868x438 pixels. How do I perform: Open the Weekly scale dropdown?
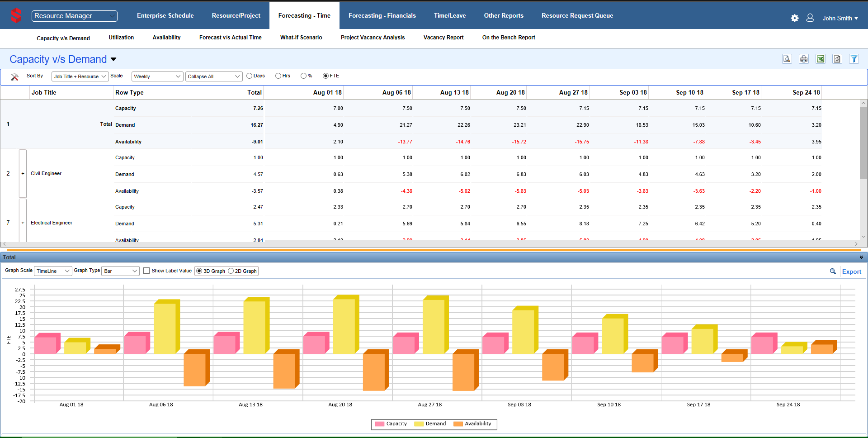tap(157, 76)
